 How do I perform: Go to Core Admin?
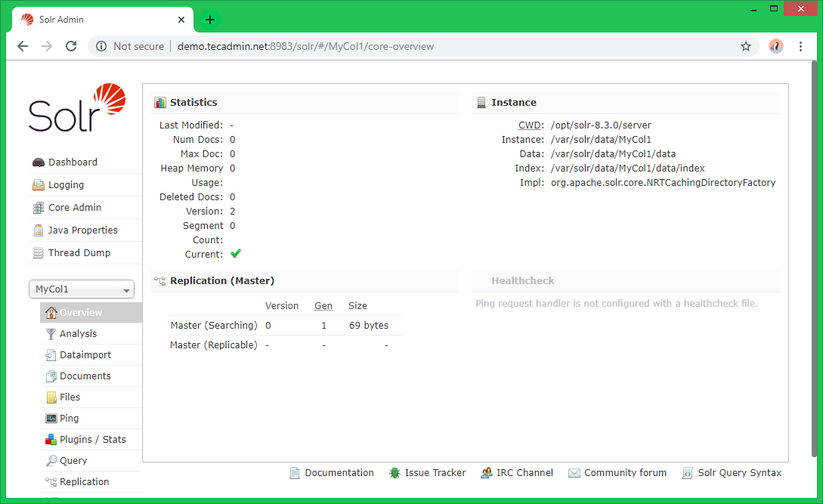[x=75, y=207]
